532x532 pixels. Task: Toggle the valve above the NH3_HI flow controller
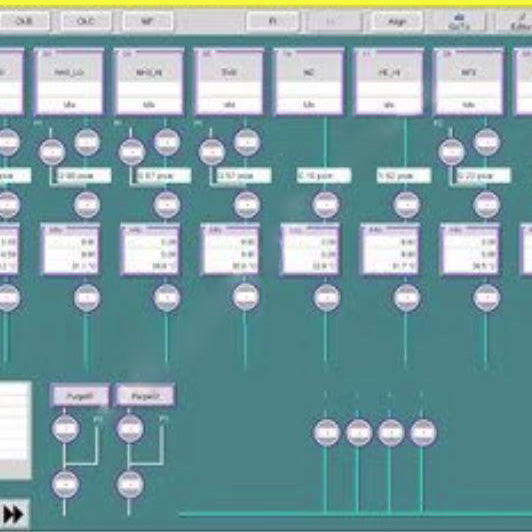pos(167,205)
